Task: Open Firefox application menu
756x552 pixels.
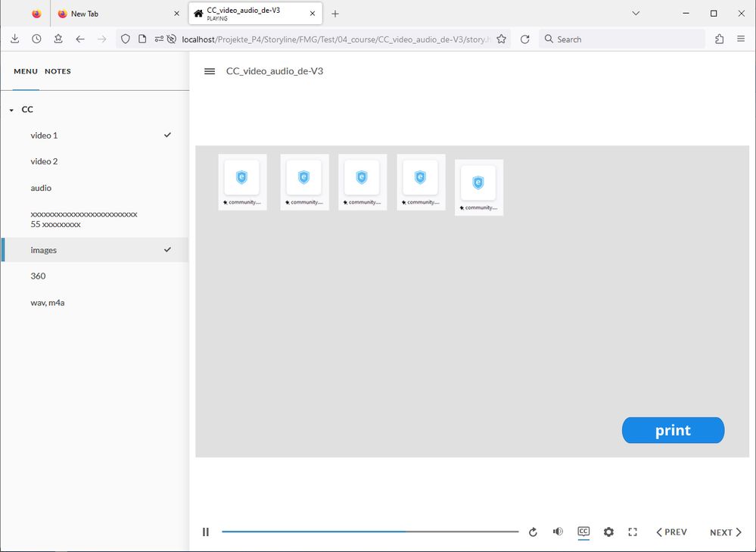Action: (741, 39)
